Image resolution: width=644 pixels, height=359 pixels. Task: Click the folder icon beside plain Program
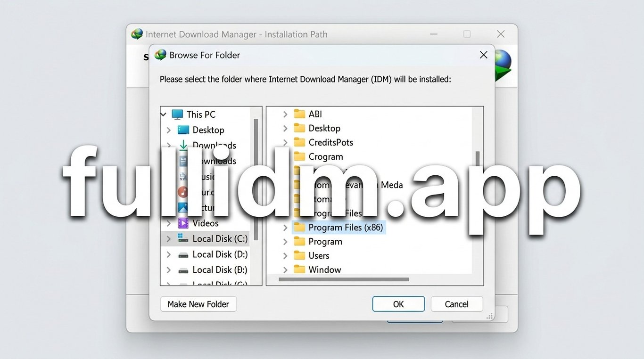300,242
